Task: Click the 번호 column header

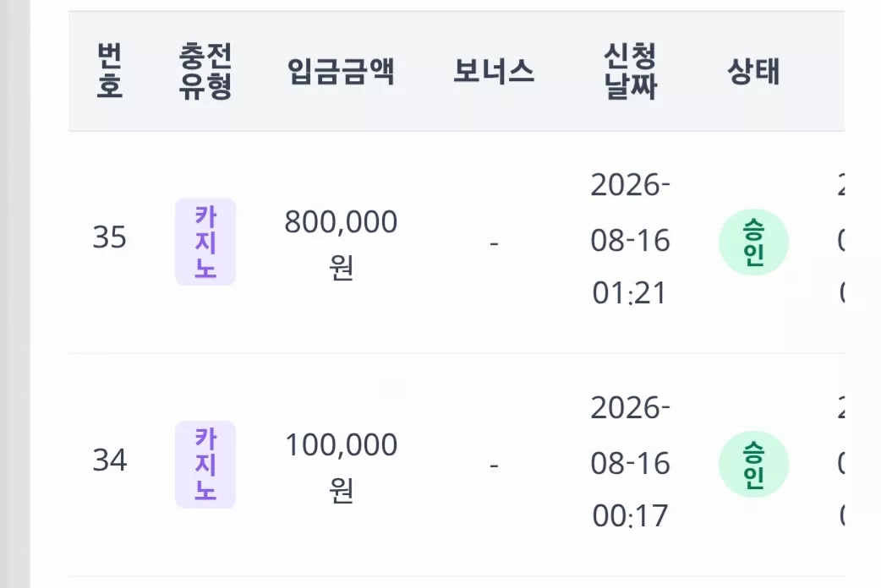Action: 109,71
